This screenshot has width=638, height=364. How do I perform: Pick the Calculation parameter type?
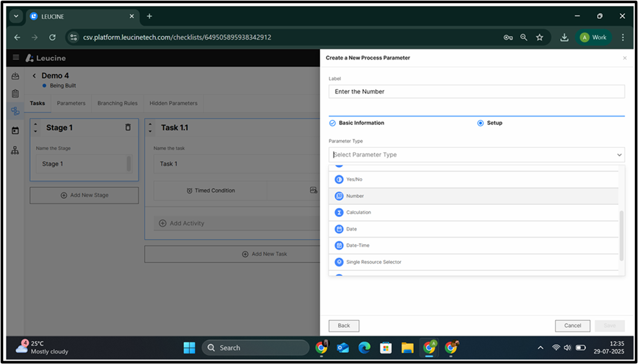coord(358,212)
